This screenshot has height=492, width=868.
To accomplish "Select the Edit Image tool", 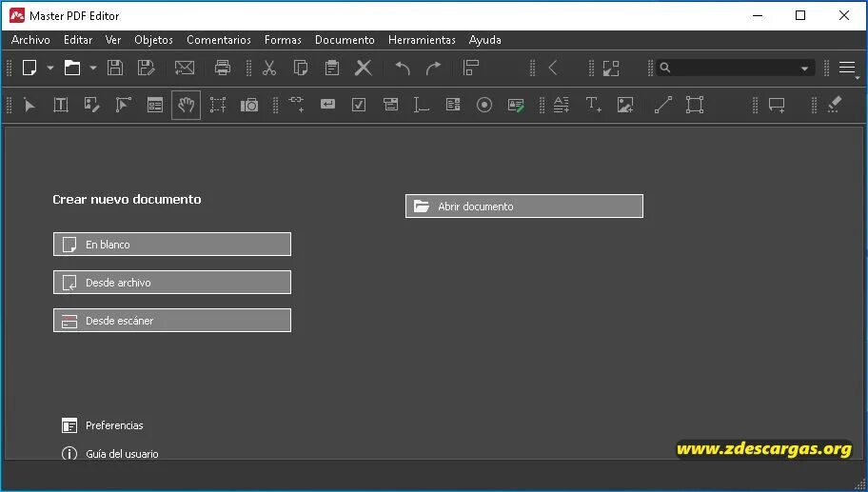I will point(92,105).
